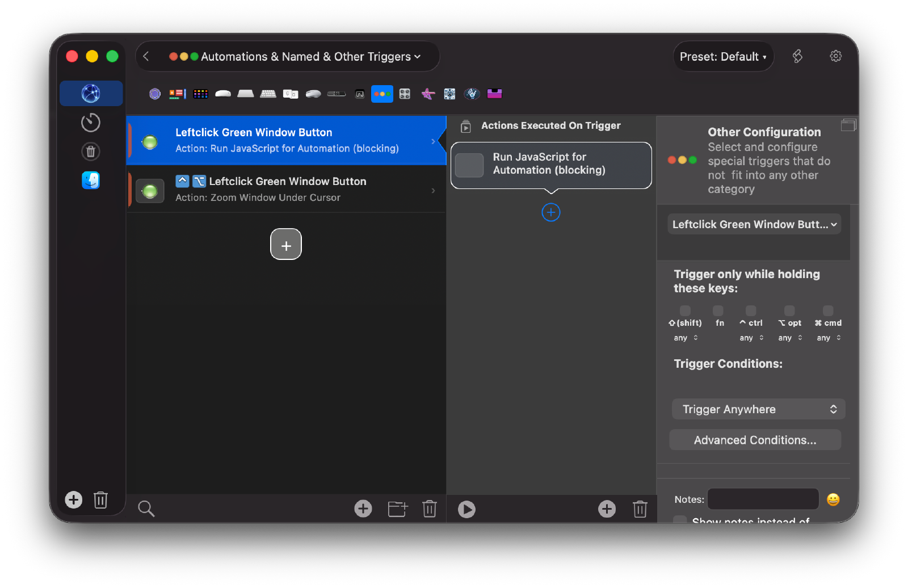Open the Key Sequences trigger section
The width and height of the screenshot is (908, 588).
tap(291, 94)
